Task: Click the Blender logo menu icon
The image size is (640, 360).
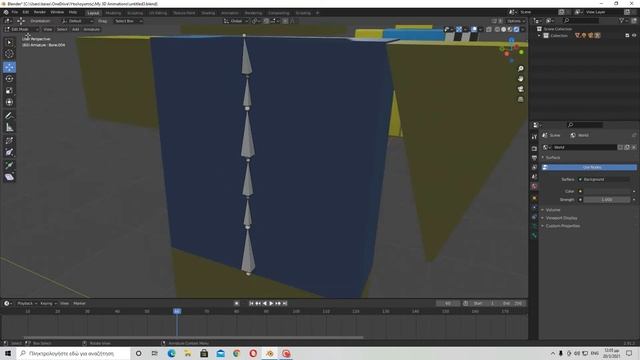Action: click(x=6, y=12)
